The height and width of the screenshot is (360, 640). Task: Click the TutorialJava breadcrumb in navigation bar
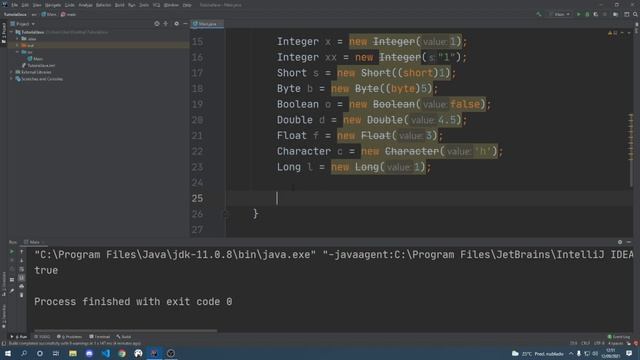15,14
